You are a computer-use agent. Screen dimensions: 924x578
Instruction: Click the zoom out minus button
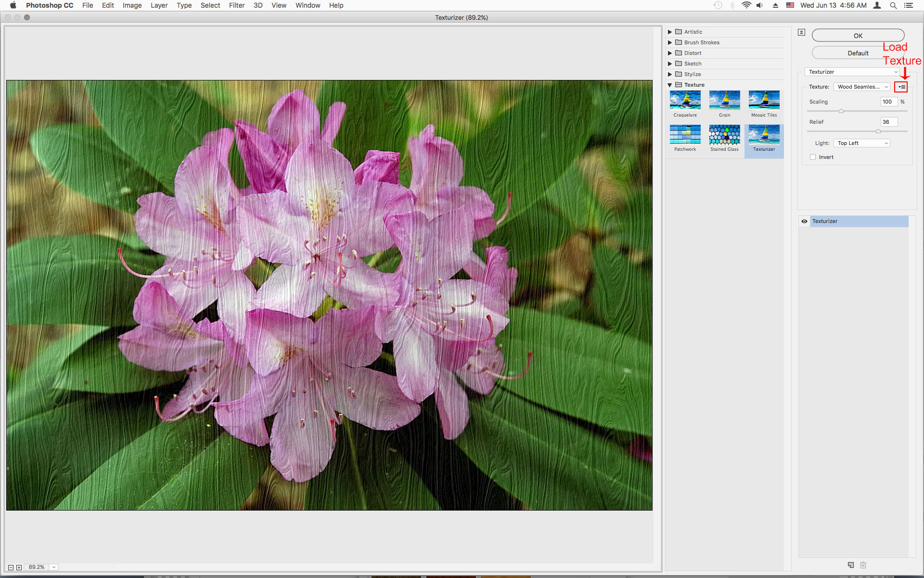pyautogui.click(x=11, y=567)
